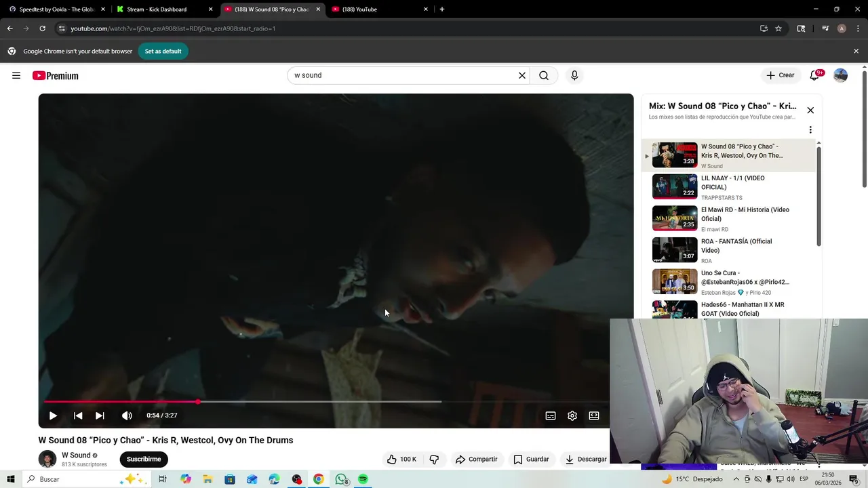868x488 pixels.
Task: Select Hades66 - Manhattan II playlist video
Action: pyautogui.click(x=728, y=309)
